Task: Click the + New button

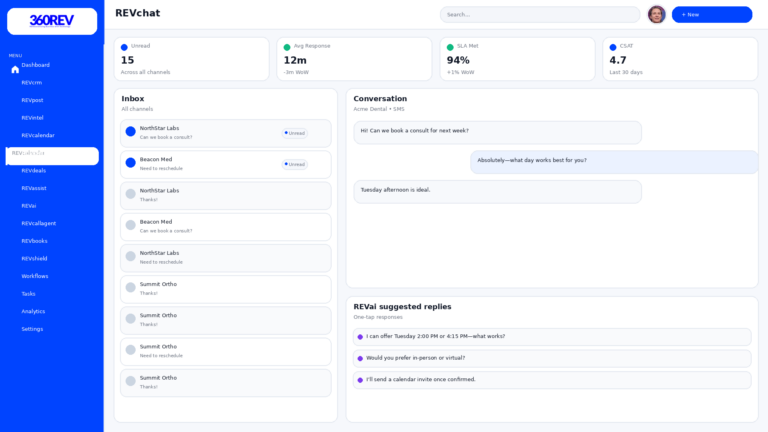Action: coord(711,14)
